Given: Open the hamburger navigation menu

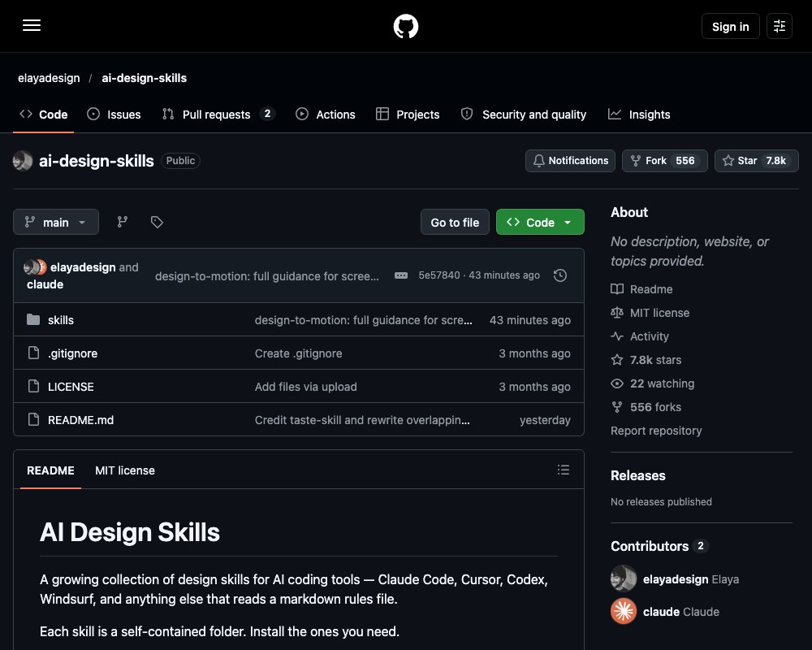Looking at the screenshot, I should click(32, 25).
